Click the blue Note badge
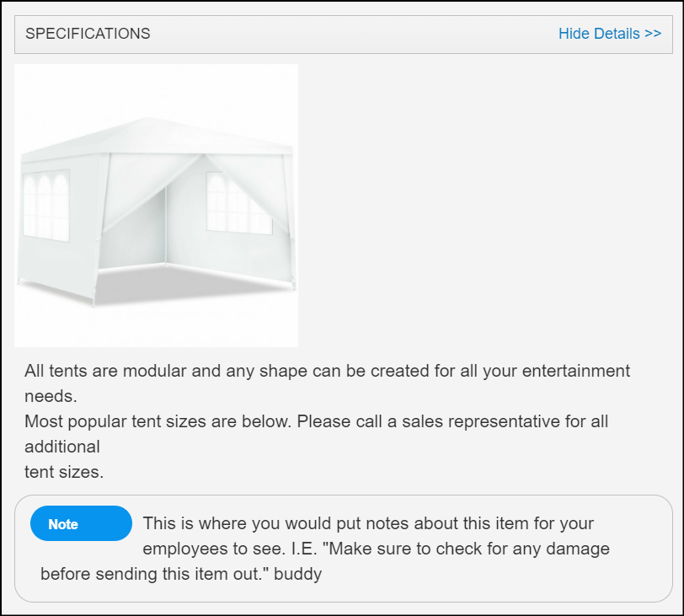Screen dimensions: 684x616 point(81,524)
